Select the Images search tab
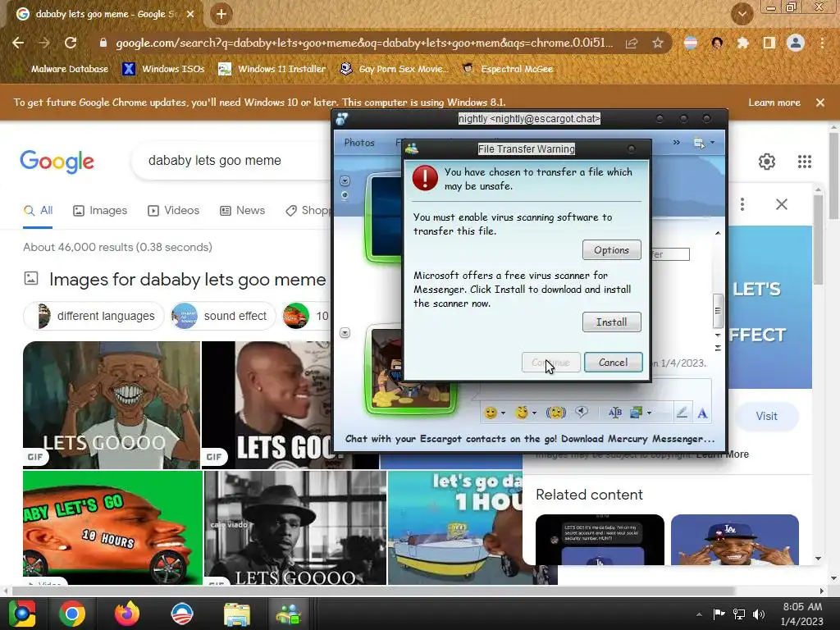The width and height of the screenshot is (840, 630). (x=100, y=211)
